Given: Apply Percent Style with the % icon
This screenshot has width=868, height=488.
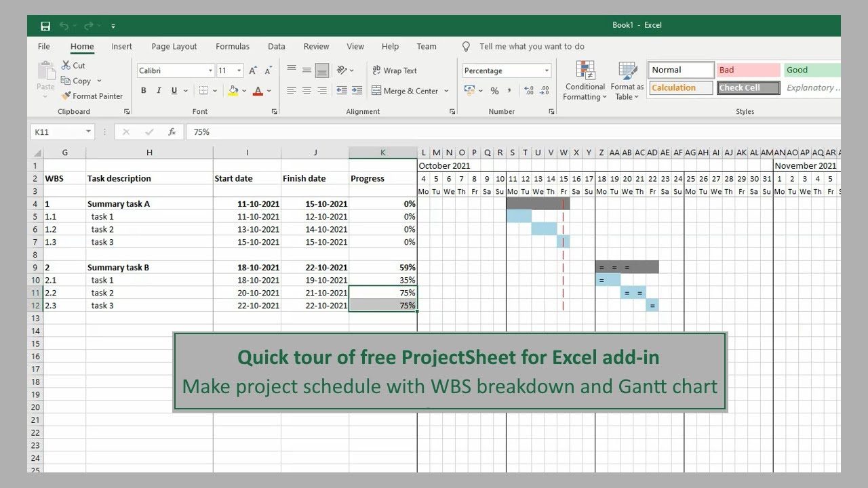Looking at the screenshot, I should pos(494,91).
